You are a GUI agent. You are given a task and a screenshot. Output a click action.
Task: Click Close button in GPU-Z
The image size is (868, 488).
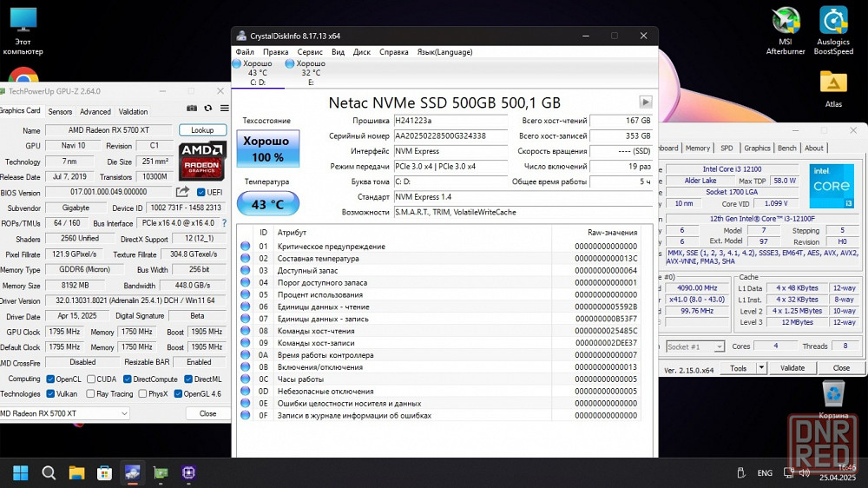click(x=208, y=413)
